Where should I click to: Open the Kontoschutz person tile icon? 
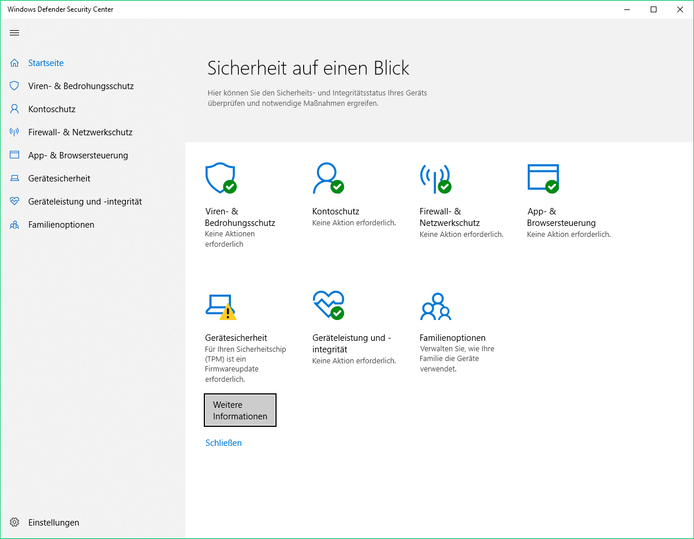327,178
